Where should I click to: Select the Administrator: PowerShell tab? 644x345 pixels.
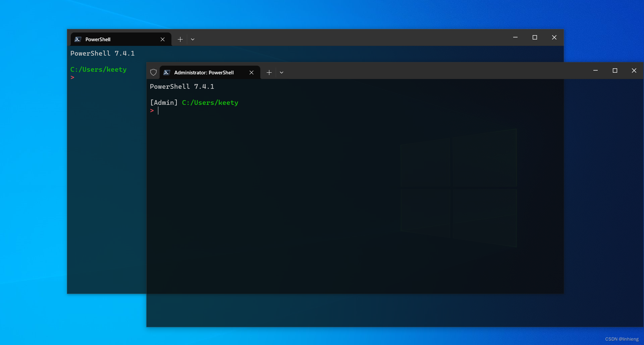(x=210, y=72)
